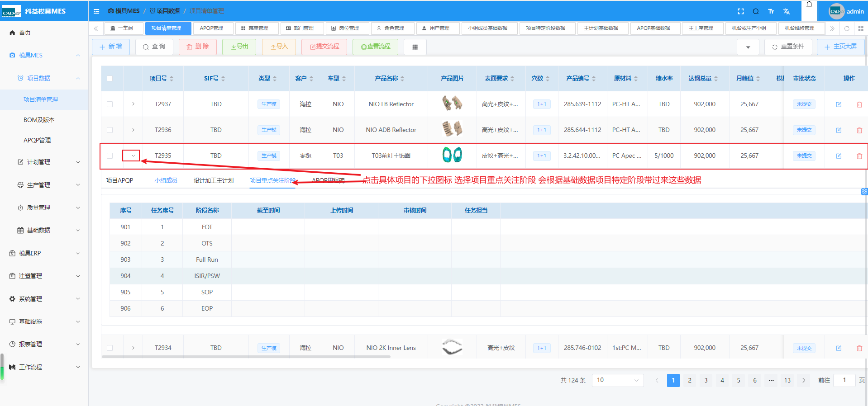Image resolution: width=868 pixels, height=406 pixels.
Task: Sort by 项目号 using its sort arrows
Action: (172, 79)
